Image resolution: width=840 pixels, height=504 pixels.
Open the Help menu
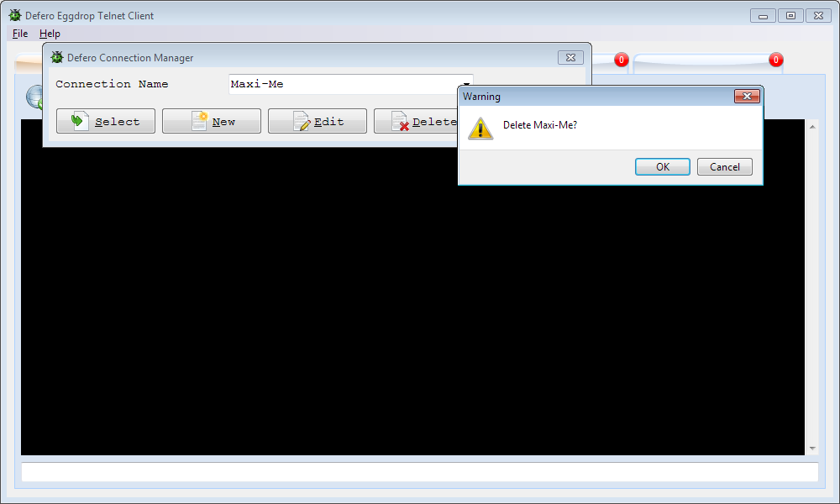(50, 34)
